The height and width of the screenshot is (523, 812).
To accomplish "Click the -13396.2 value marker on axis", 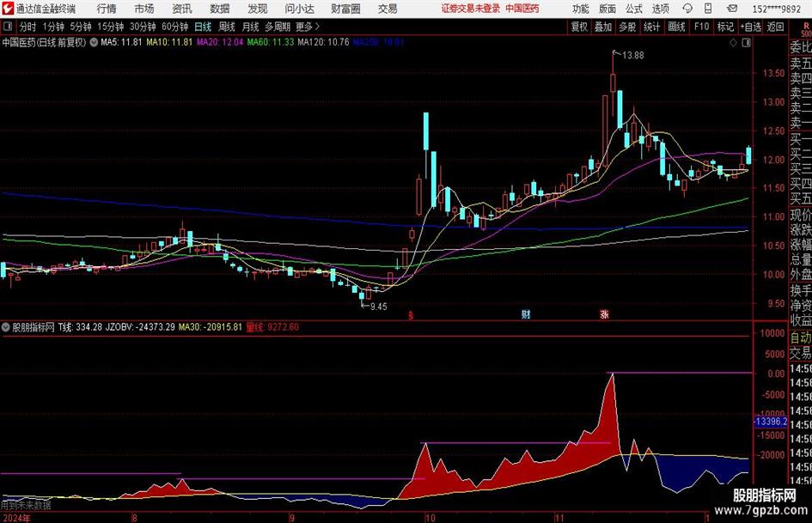I will 770,422.
